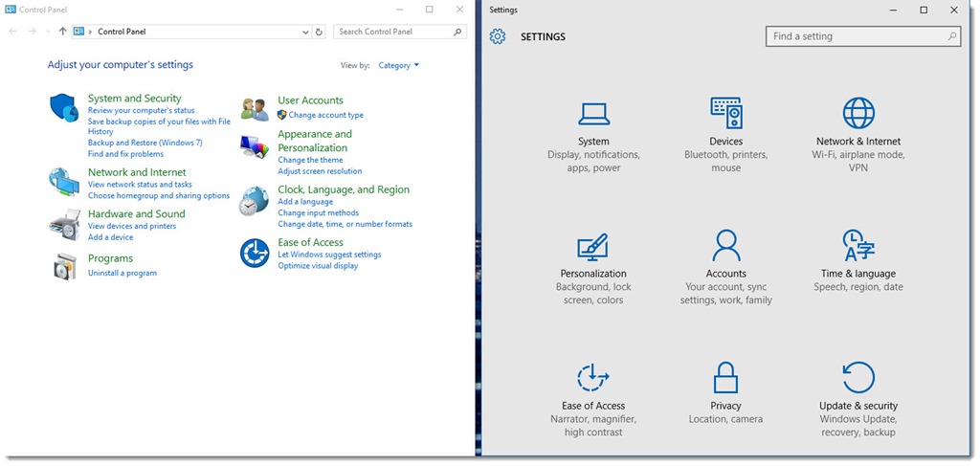This screenshot has height=466, width=980.
Task: Open Devices keyboard-speaker icon in Settings
Action: (x=726, y=113)
